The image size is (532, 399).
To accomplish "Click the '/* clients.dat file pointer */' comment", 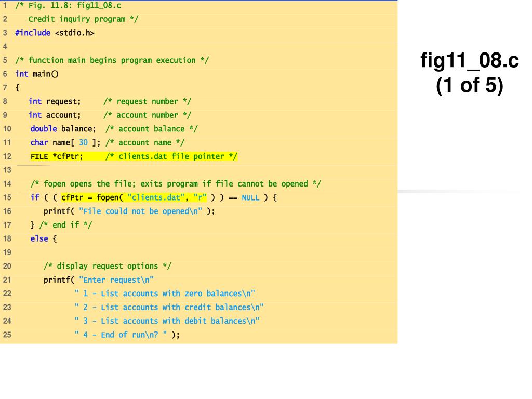I will pos(171,156).
